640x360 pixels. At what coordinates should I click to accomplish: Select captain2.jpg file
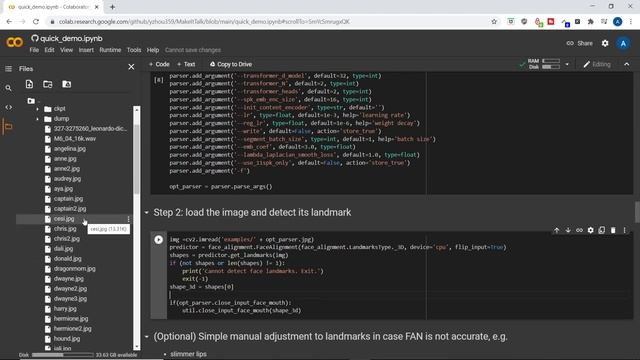[x=70, y=209]
